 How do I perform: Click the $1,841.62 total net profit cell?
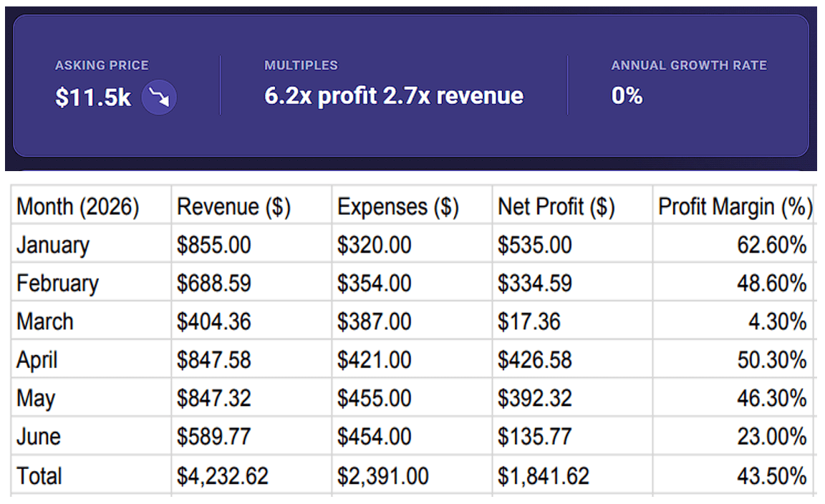click(573, 475)
